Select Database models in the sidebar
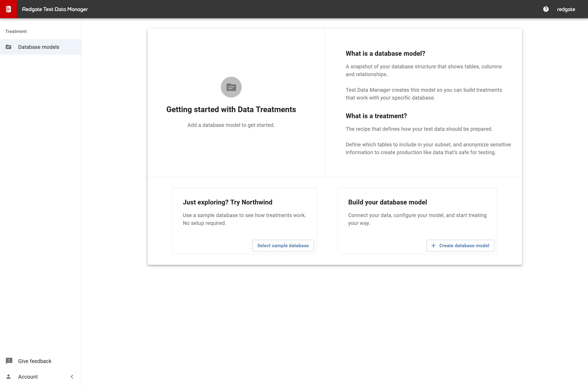The width and height of the screenshot is (588, 387). (x=39, y=47)
